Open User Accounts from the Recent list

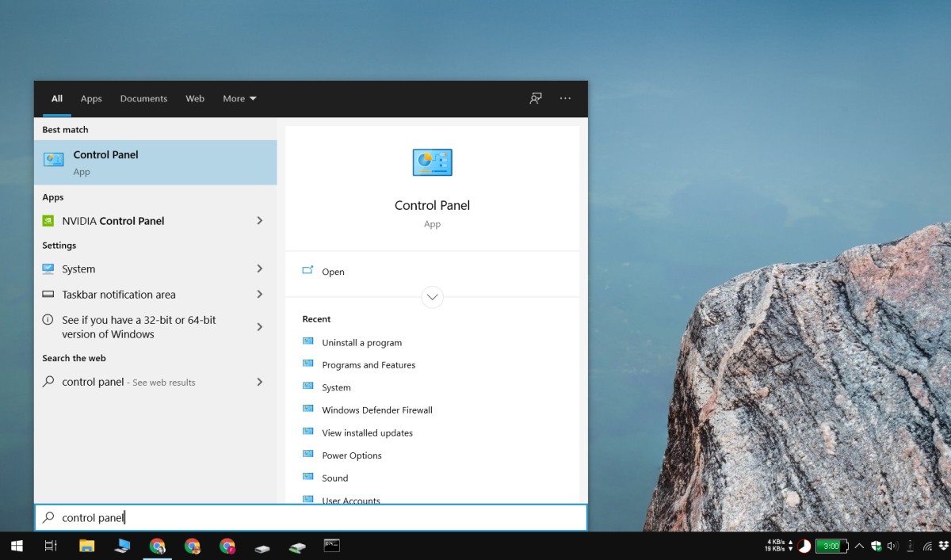[351, 499]
